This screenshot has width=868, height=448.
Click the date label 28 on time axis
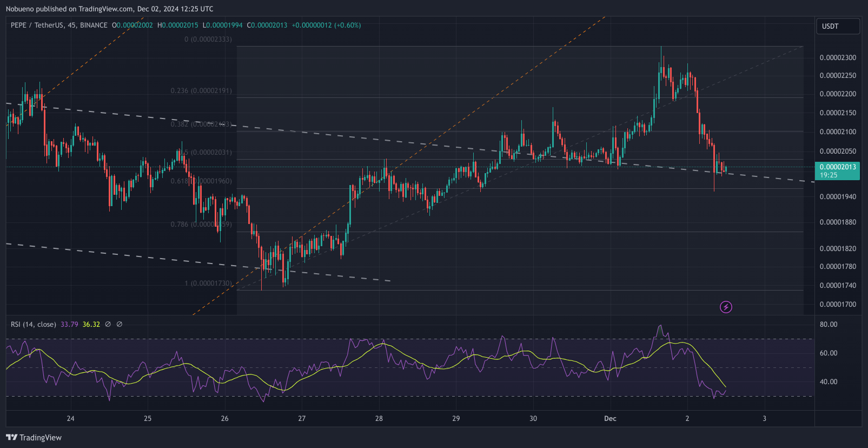point(379,418)
